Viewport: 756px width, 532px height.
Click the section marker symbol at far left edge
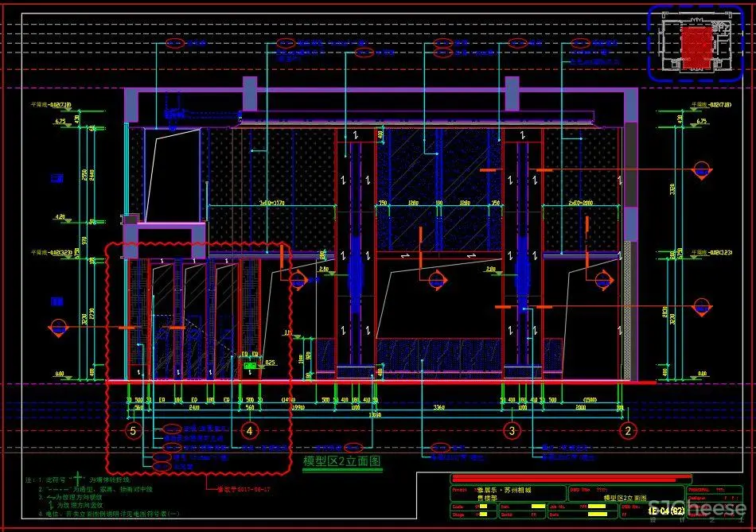[x=59, y=327]
